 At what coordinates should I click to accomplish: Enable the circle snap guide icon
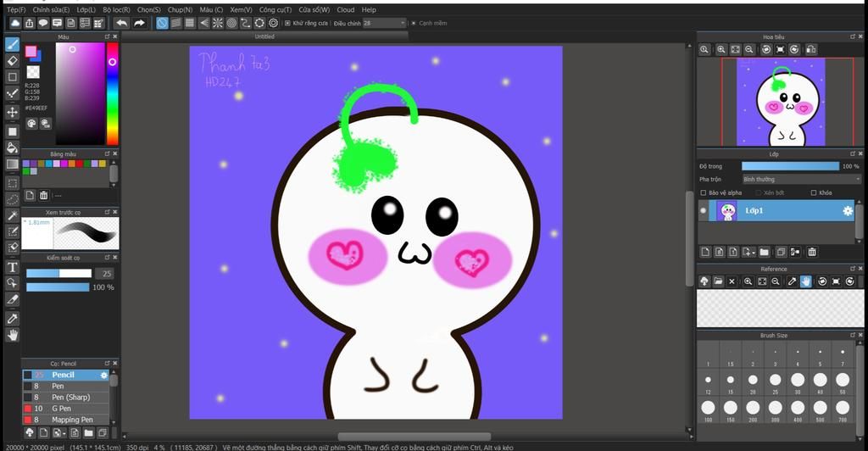coord(231,23)
